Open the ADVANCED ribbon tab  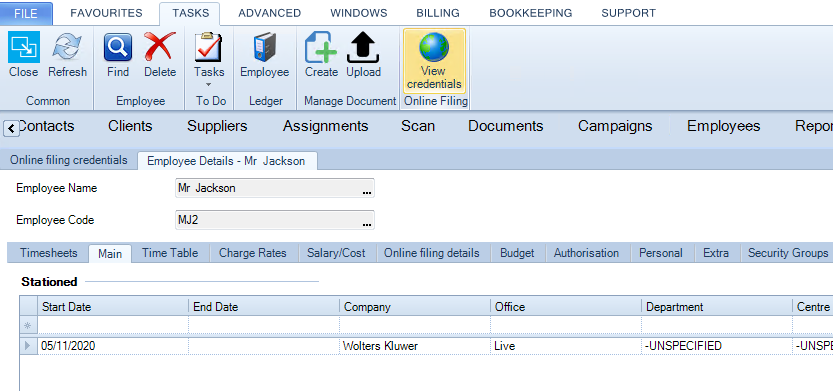tap(269, 13)
